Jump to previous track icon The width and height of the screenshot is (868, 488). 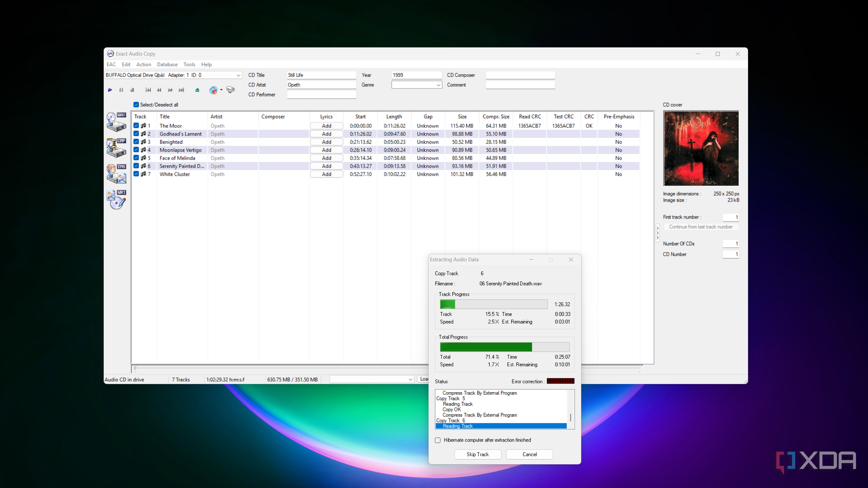(x=148, y=90)
